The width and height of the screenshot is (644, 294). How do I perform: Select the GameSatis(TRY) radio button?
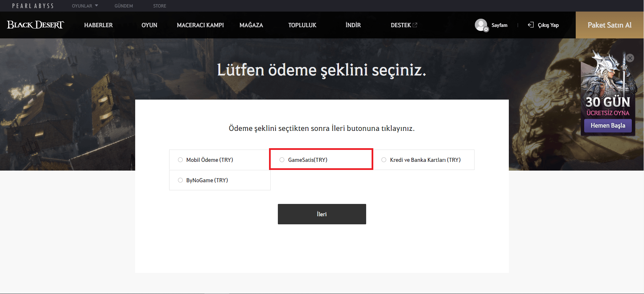tap(282, 160)
